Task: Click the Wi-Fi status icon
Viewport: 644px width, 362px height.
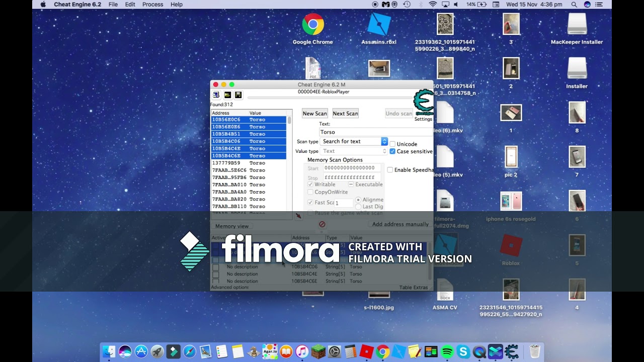Action: [x=433, y=4]
